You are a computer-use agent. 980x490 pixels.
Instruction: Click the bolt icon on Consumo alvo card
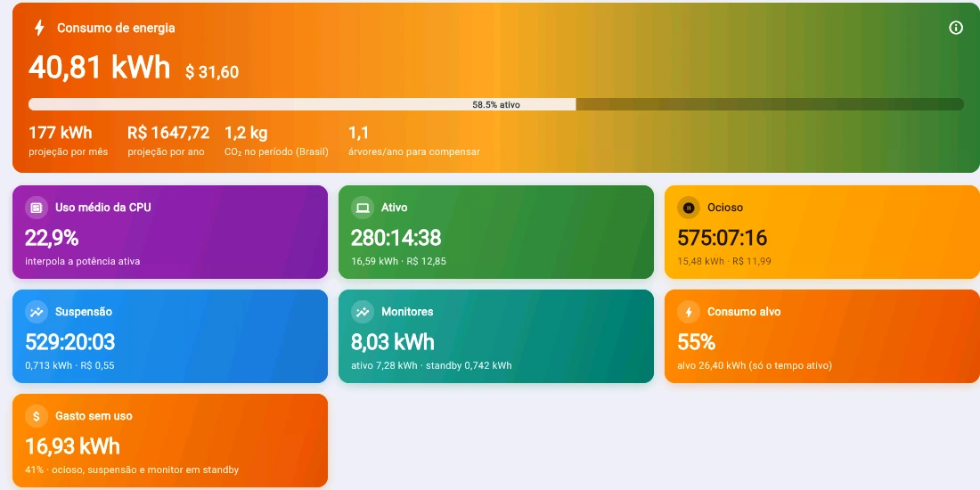point(689,312)
